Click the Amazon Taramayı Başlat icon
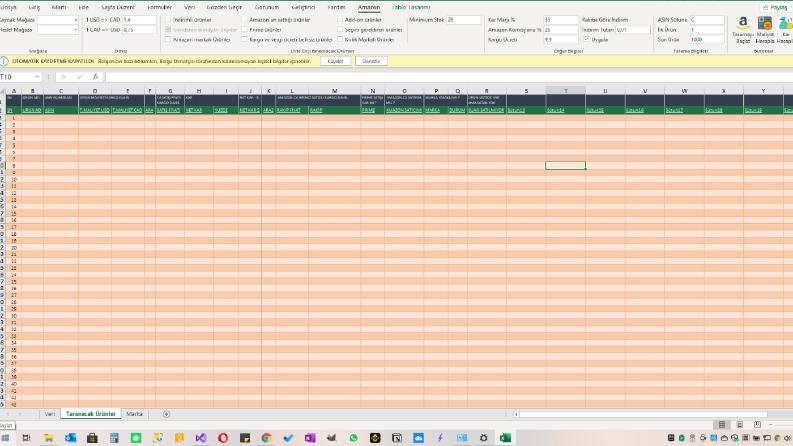793x446 pixels. click(743, 23)
